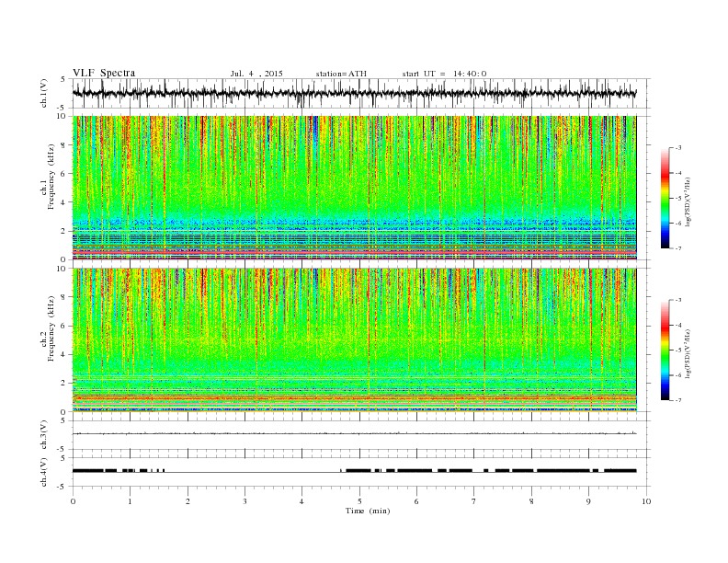Screen dimensions: 728x563
Task: Select the "start UT = 14:40:0" text
Action: click(x=444, y=74)
